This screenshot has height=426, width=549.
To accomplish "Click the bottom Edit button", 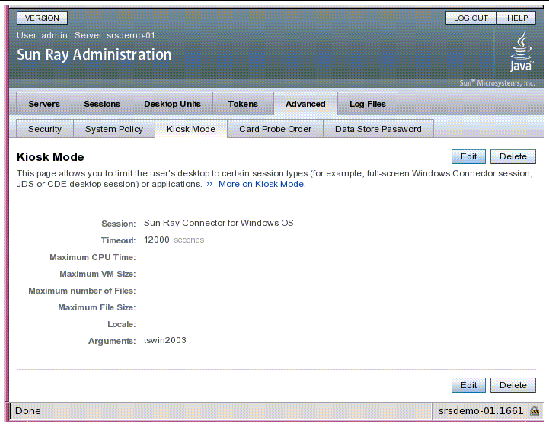I will click(469, 385).
